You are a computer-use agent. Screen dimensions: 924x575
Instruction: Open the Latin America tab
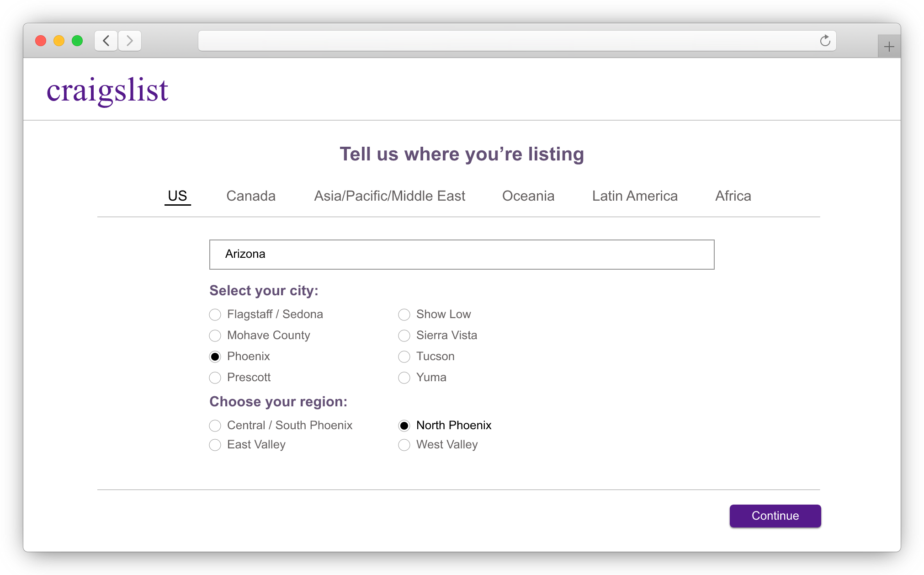pos(635,196)
